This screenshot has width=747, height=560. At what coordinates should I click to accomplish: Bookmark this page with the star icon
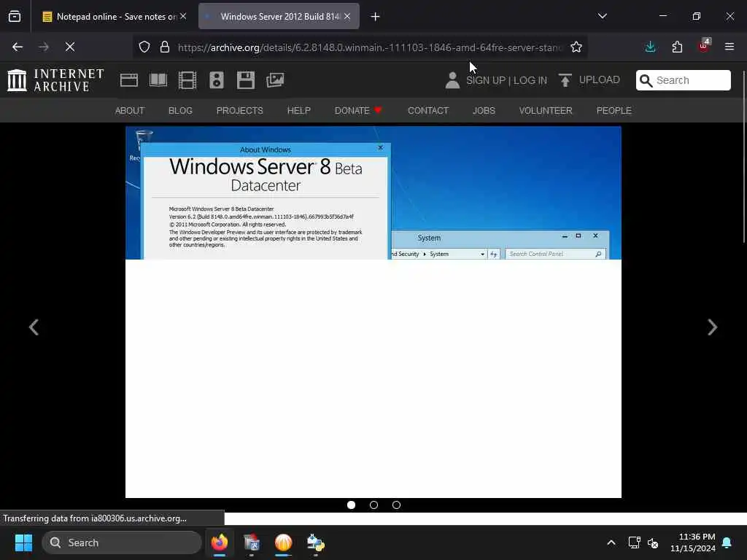tap(576, 47)
